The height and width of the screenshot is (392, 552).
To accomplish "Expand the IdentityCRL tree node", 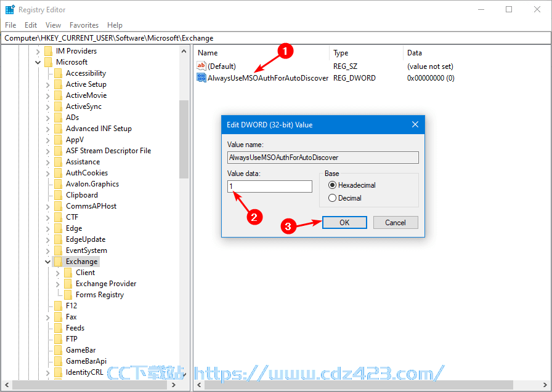I will [x=48, y=373].
